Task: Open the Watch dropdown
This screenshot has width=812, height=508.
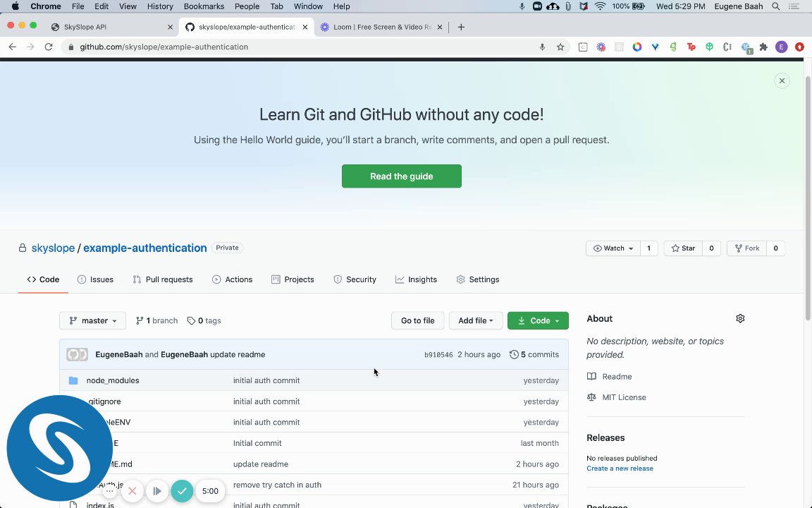Action: [613, 248]
